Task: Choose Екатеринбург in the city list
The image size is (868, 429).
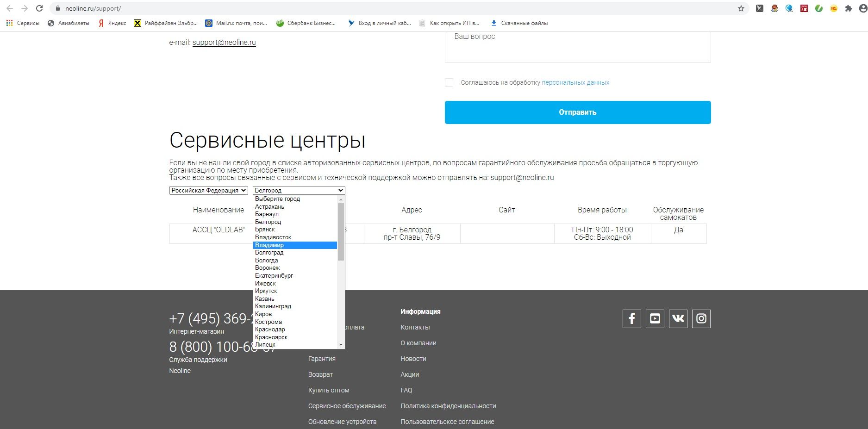Action: pos(274,276)
